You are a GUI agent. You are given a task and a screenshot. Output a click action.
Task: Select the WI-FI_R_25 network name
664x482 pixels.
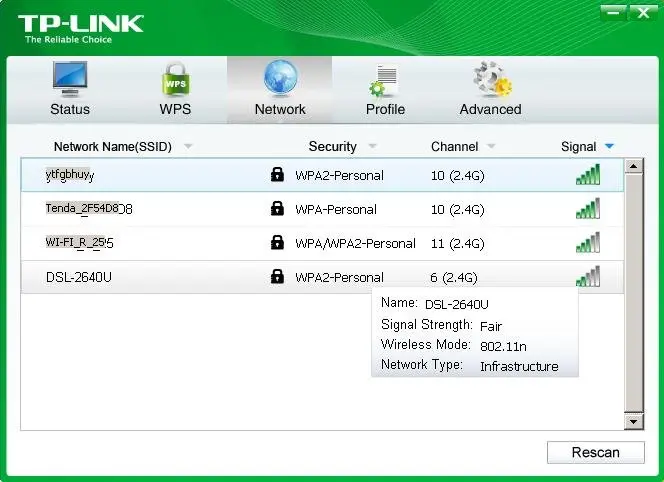(x=79, y=243)
